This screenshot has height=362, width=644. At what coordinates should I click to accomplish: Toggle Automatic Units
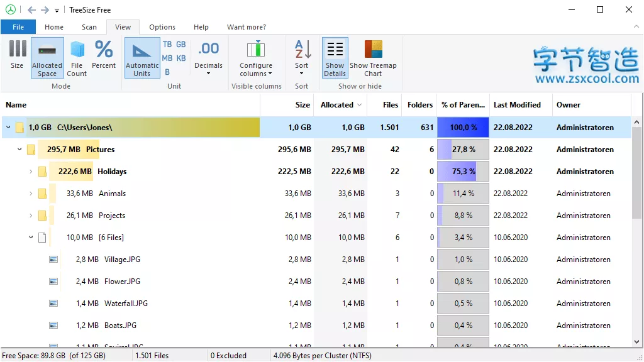[x=142, y=57]
